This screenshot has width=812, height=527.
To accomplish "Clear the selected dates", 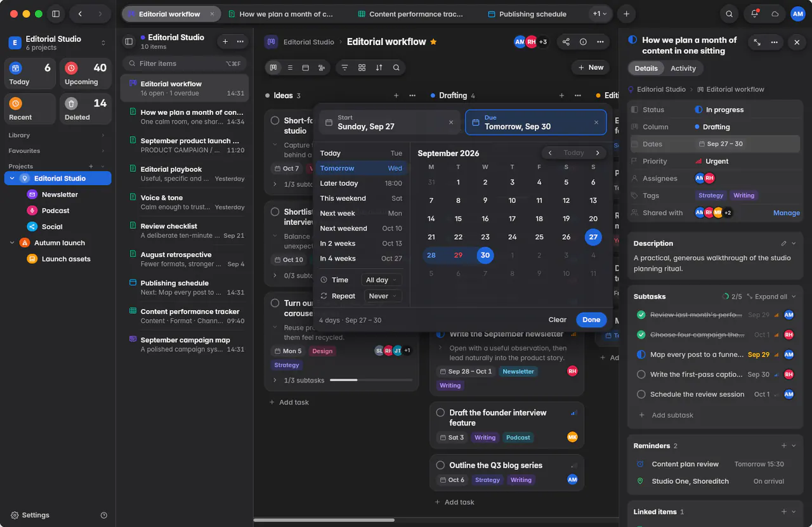I will click(558, 320).
